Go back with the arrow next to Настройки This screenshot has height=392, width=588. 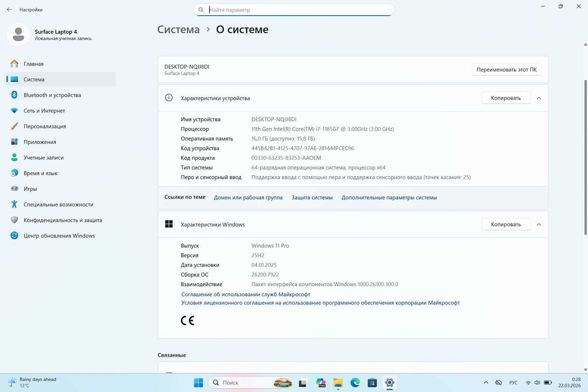coord(9,10)
